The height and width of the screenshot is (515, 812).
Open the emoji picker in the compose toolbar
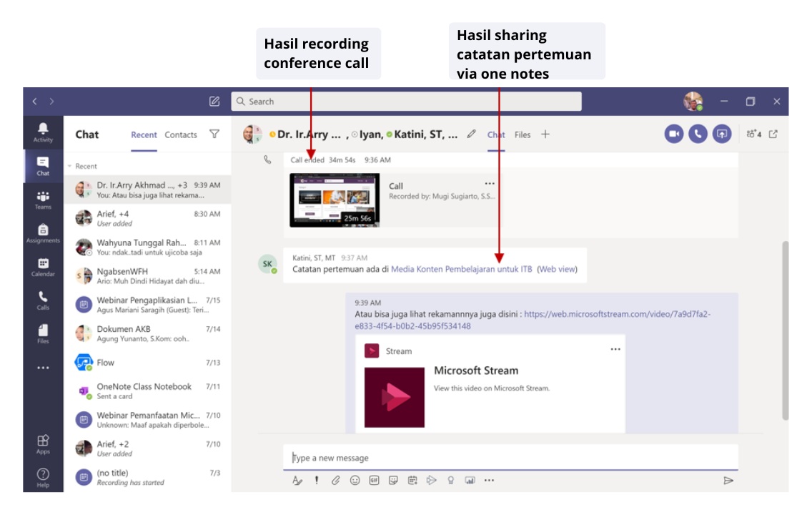355,481
